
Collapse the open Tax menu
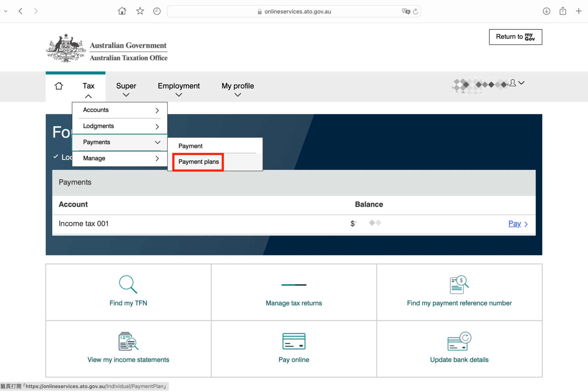pyautogui.click(x=88, y=89)
